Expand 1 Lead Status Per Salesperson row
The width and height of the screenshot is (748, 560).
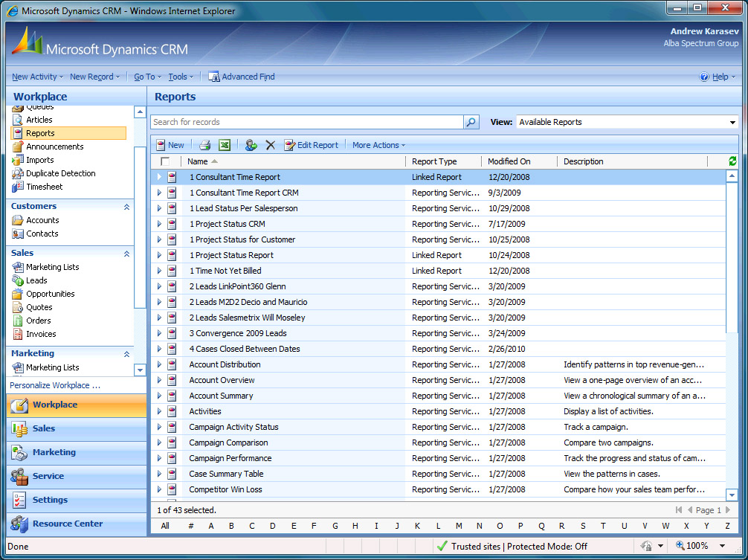pos(159,208)
